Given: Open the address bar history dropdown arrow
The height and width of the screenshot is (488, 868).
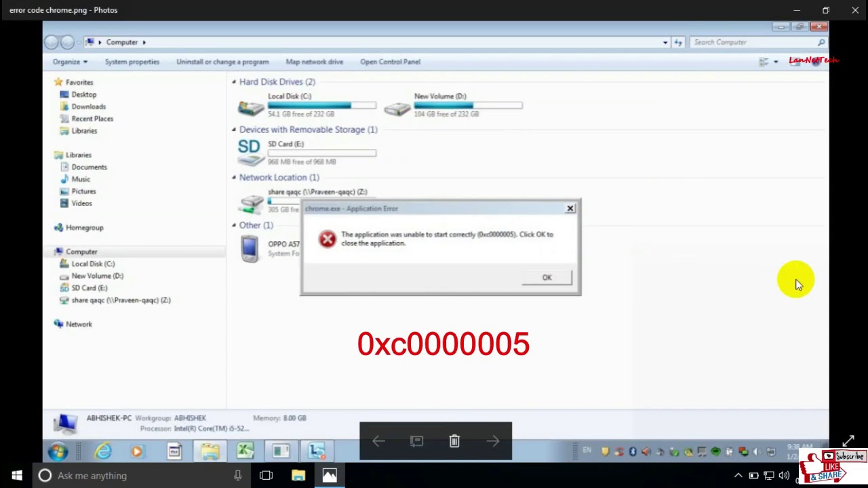Looking at the screenshot, I should [x=665, y=42].
